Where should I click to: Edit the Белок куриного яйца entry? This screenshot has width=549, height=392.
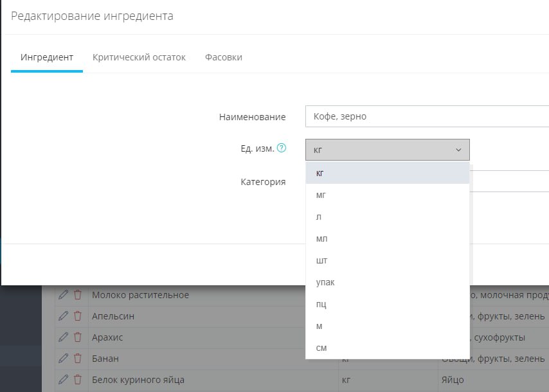(x=63, y=379)
